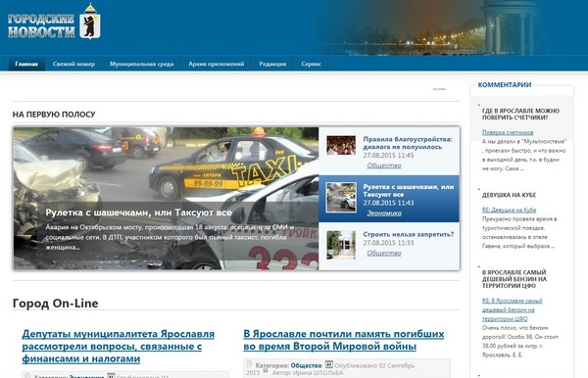
Task: Click the Комментарии sidebar title
Action: tap(505, 85)
